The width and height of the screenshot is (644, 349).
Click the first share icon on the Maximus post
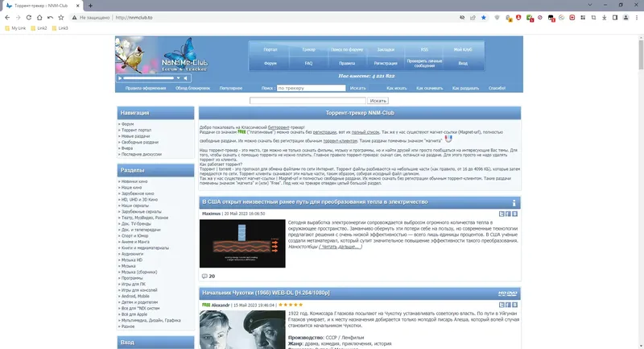[x=502, y=214]
